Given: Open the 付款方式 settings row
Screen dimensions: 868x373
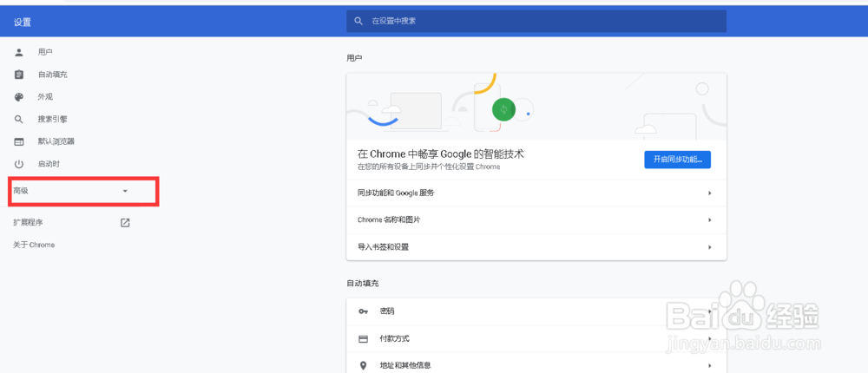Looking at the screenshot, I should (536, 338).
